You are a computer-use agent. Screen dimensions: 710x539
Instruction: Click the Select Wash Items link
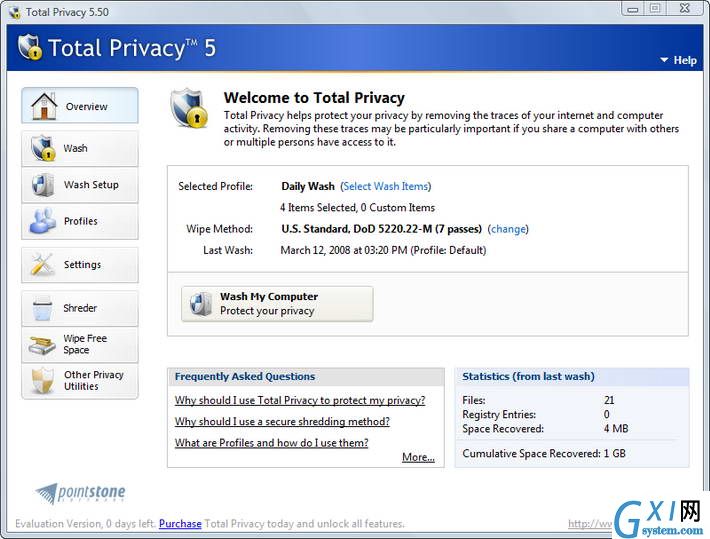click(385, 186)
